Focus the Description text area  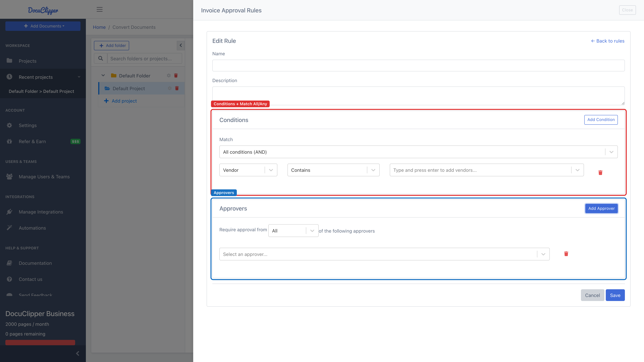click(x=418, y=96)
